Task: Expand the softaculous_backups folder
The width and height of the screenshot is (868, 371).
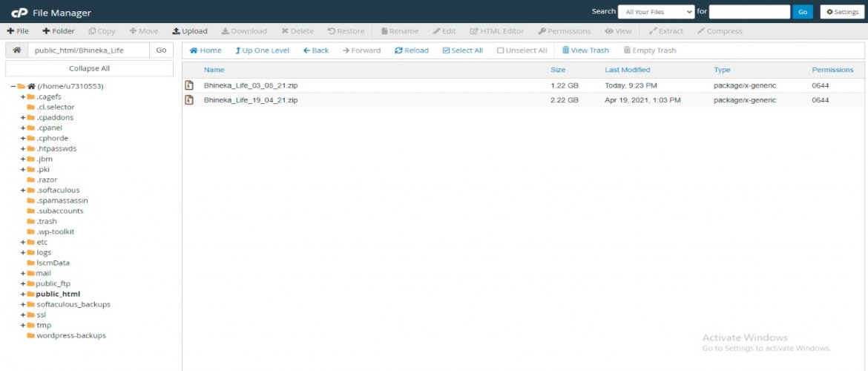Action: click(23, 304)
